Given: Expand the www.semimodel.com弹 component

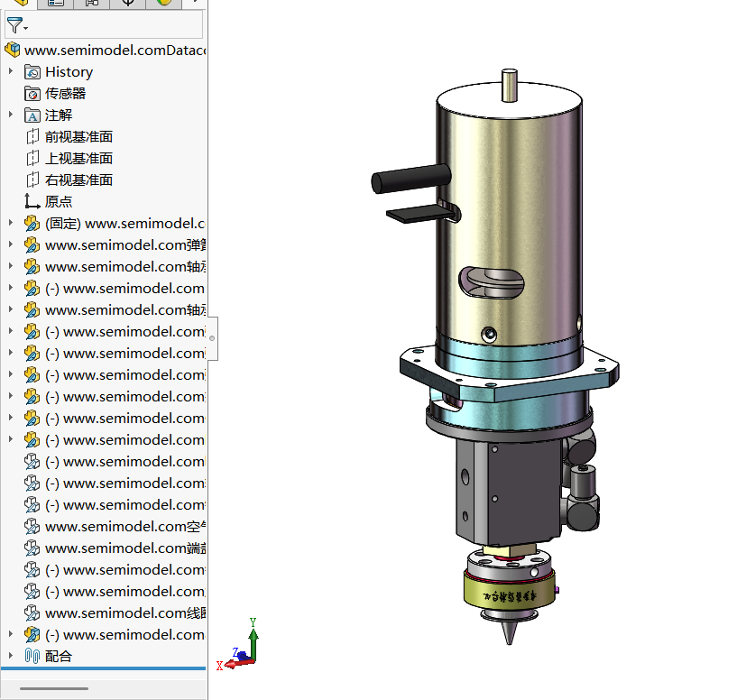Looking at the screenshot, I should tap(10, 244).
